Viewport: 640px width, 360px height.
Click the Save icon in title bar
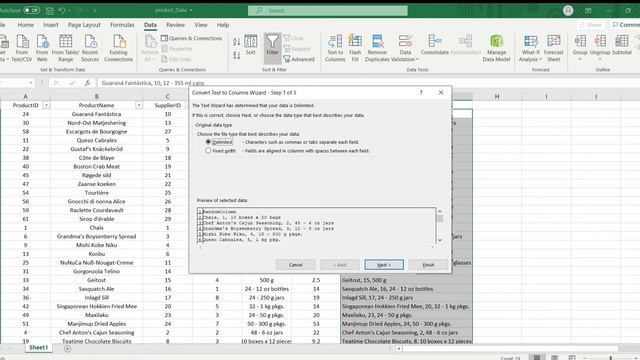pyautogui.click(x=49, y=10)
